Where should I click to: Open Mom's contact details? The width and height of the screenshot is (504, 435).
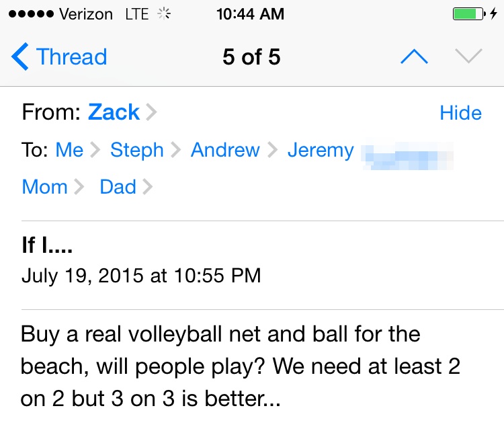click(x=44, y=186)
